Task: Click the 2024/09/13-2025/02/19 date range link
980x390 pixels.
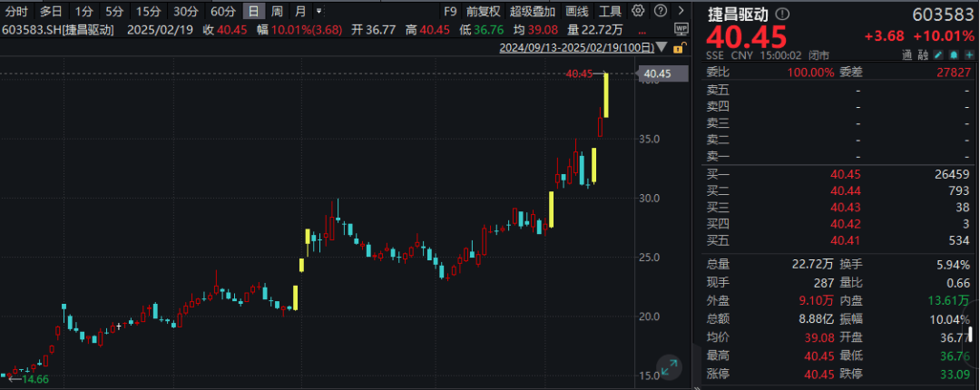Action: (x=577, y=47)
